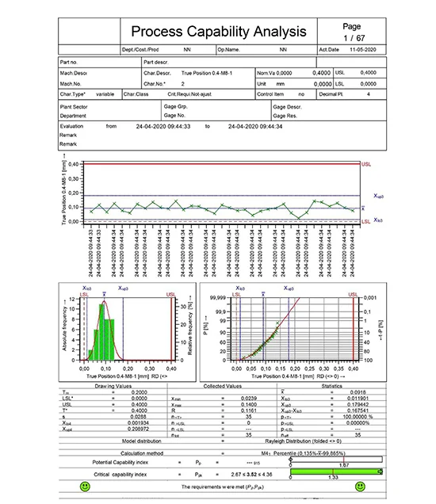Click the Xlo3 label right of run chart
The height and width of the screenshot is (504, 436).
click(x=378, y=220)
